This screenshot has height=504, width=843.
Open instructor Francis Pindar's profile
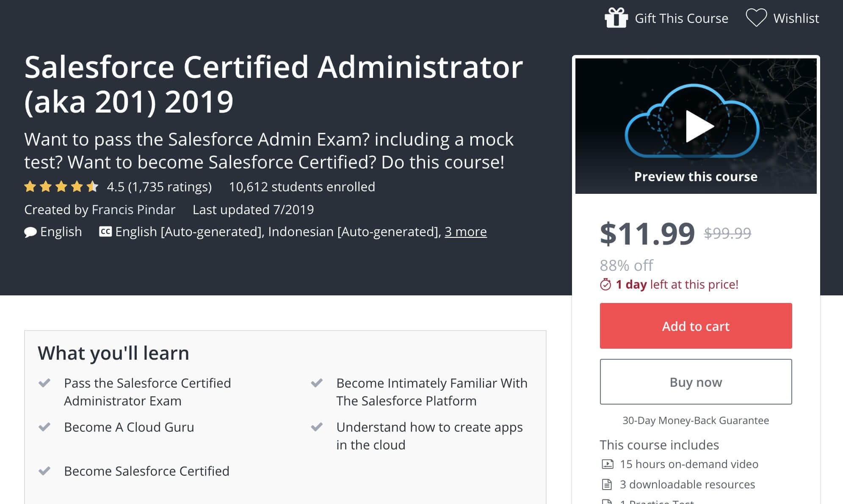pyautogui.click(x=133, y=209)
